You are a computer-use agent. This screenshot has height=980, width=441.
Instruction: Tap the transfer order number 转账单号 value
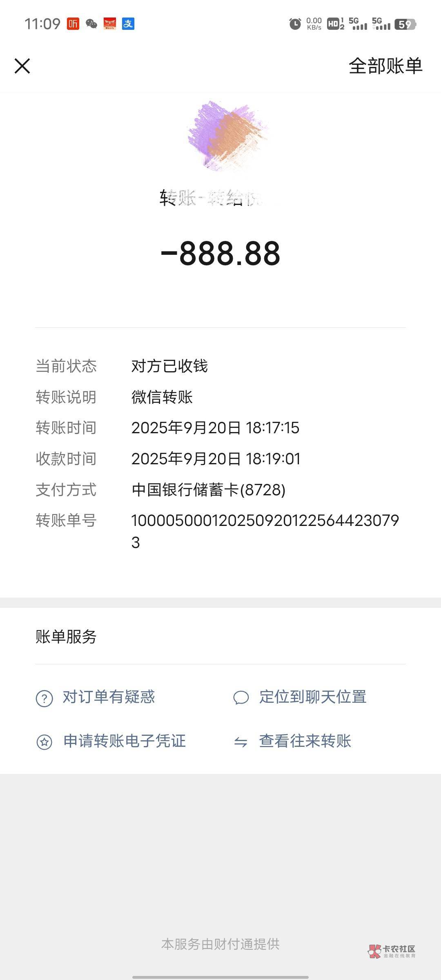click(265, 531)
